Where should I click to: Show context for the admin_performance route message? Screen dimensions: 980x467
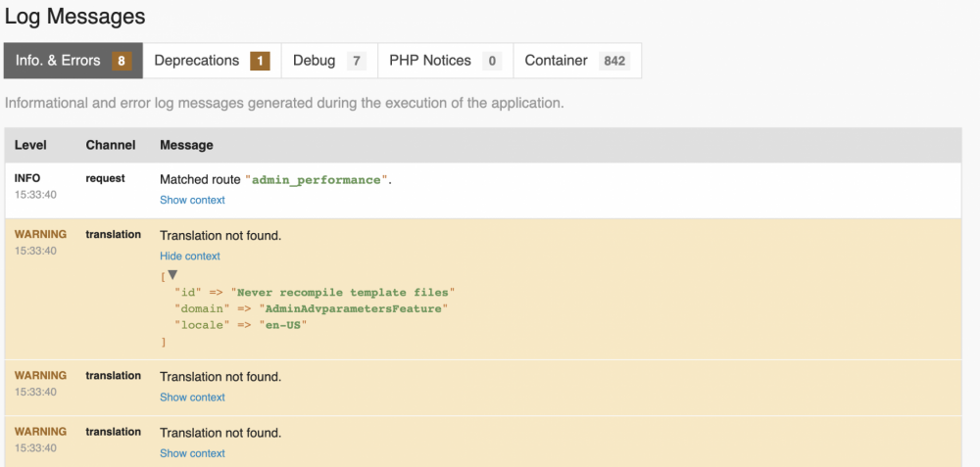coord(192,200)
